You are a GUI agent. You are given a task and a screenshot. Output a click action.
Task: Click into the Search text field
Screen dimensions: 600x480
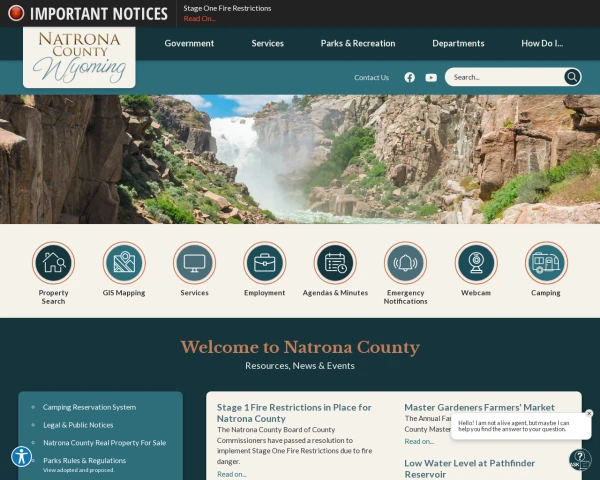pos(504,77)
